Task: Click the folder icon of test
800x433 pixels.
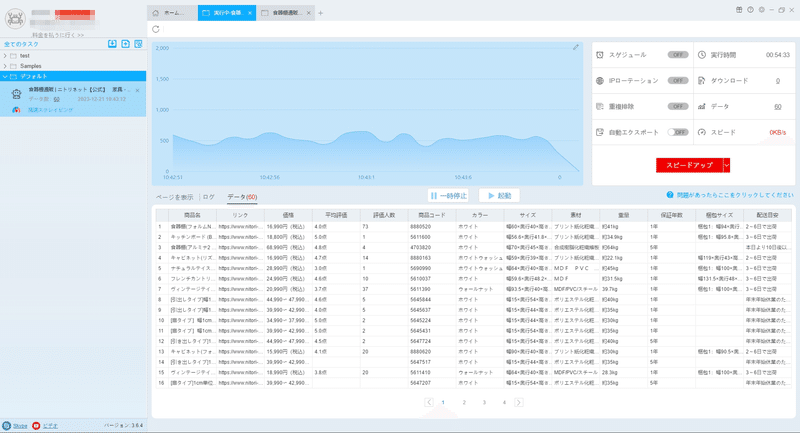Action: point(13,56)
